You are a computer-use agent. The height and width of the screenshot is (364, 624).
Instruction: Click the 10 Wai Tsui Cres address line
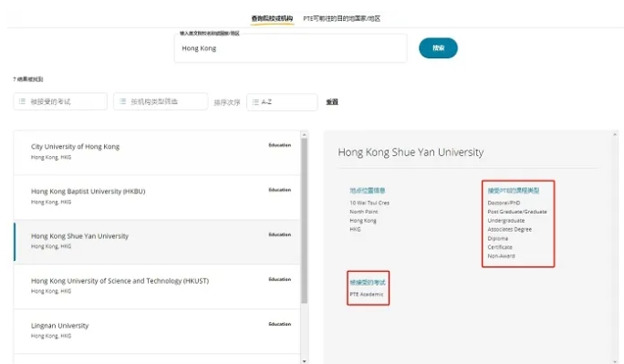click(x=369, y=203)
